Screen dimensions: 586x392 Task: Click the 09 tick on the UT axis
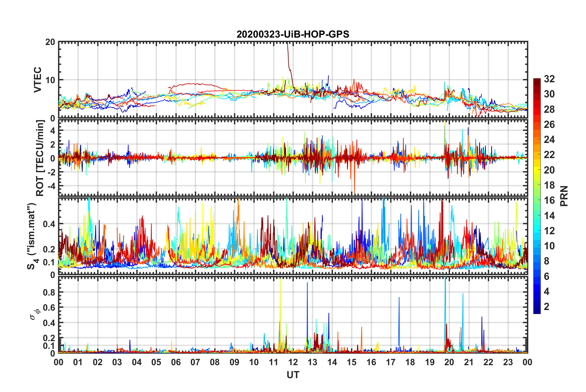point(234,362)
